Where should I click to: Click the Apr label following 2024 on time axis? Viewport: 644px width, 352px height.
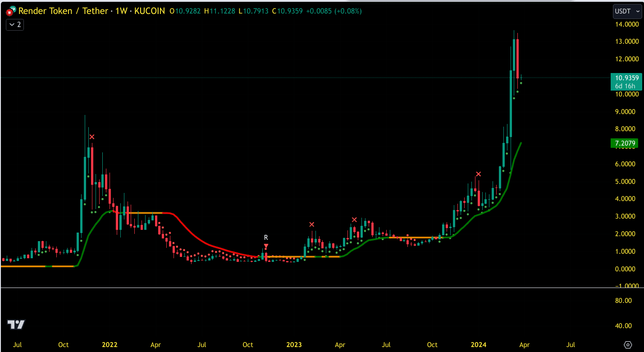[x=524, y=345]
